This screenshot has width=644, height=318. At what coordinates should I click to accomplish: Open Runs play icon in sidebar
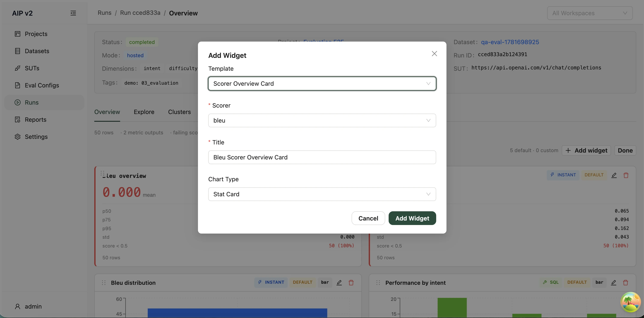pos(18,102)
